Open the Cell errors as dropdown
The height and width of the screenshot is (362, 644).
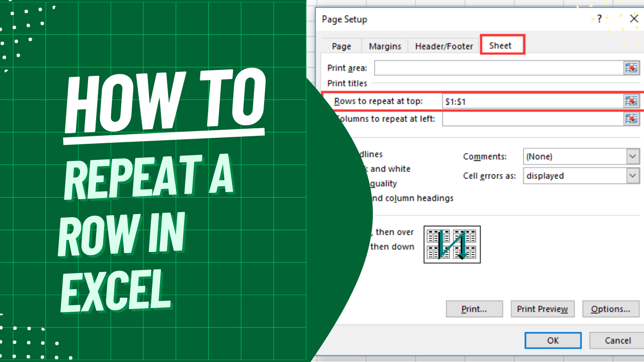coord(633,175)
